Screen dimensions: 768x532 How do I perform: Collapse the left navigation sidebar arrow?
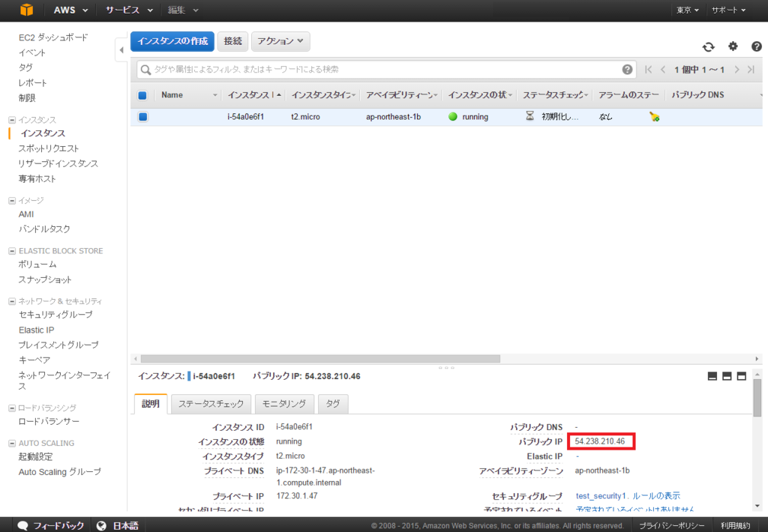121,50
